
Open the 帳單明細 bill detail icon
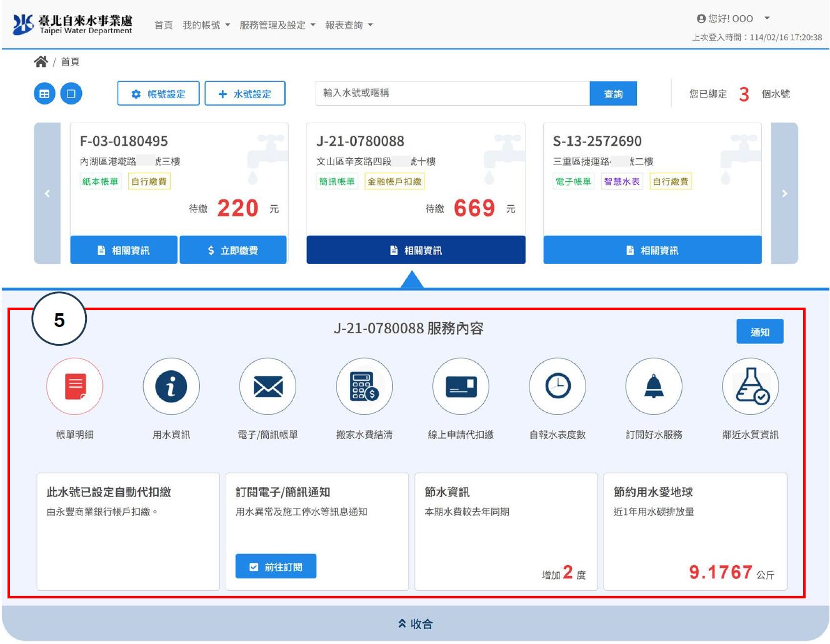pos(74,386)
